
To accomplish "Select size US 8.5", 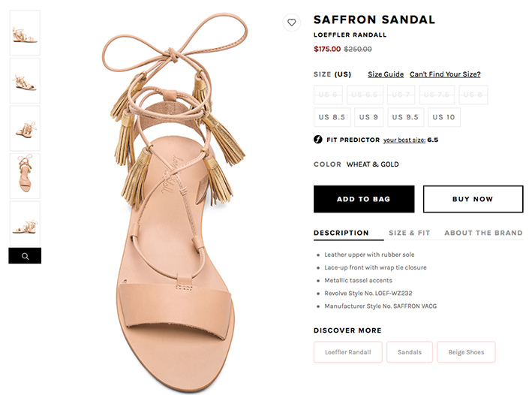I will tap(332, 117).
